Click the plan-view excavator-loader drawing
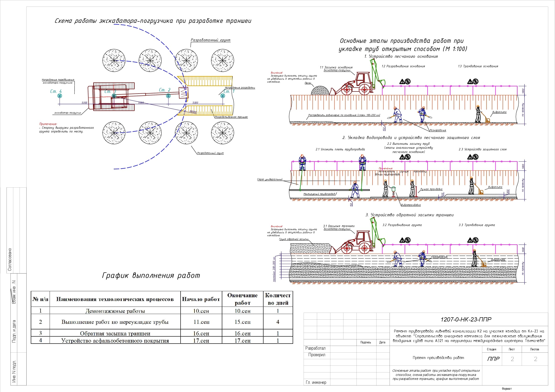The image size is (555, 392). pos(138,96)
